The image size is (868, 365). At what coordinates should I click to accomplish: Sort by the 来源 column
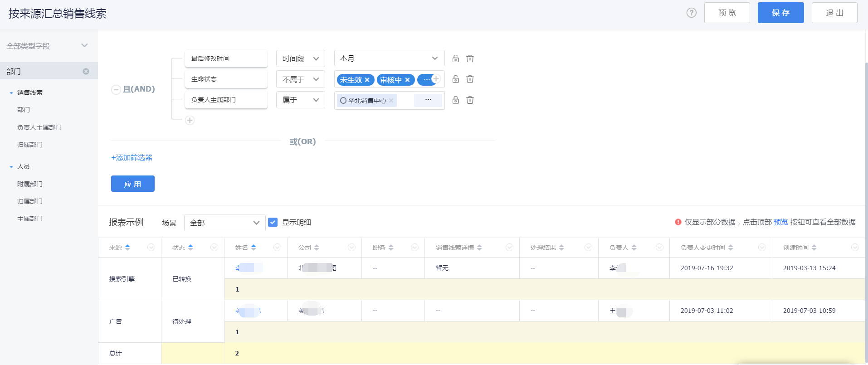pos(127,248)
